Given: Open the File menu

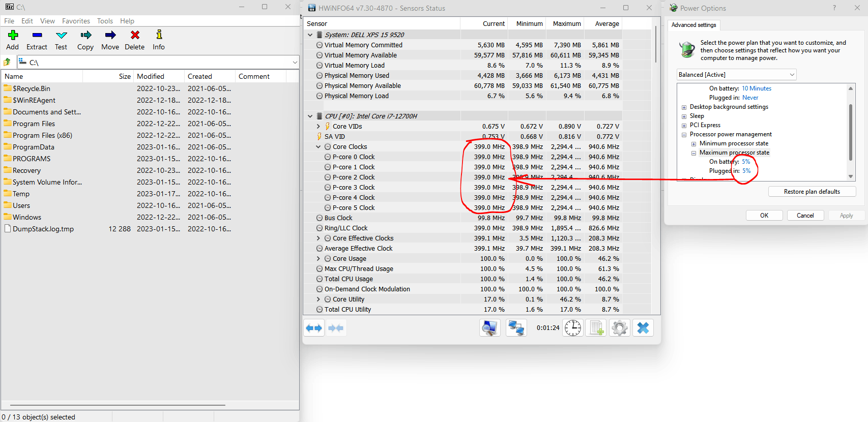Looking at the screenshot, I should coord(9,21).
